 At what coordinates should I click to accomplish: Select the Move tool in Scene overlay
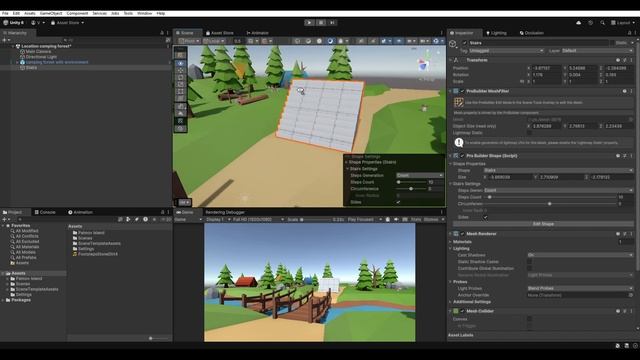(x=180, y=70)
